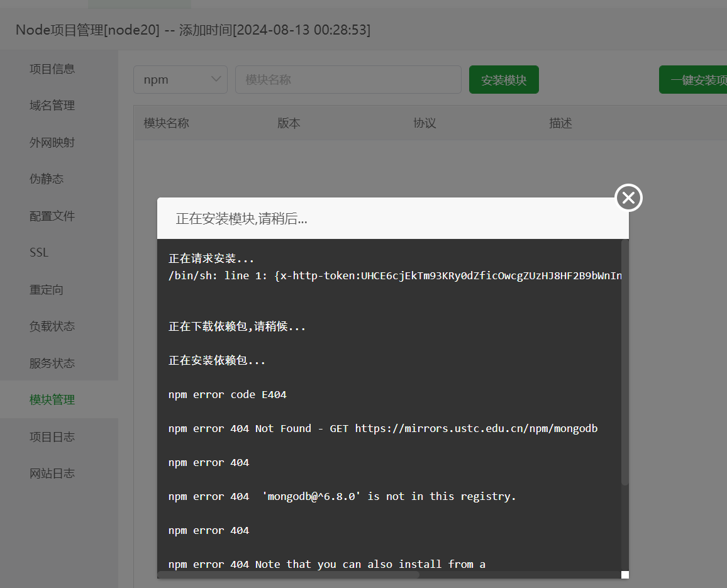Viewport: 727px width, 588px height.
Task: Open the 服务状态 tab
Action: coord(59,363)
